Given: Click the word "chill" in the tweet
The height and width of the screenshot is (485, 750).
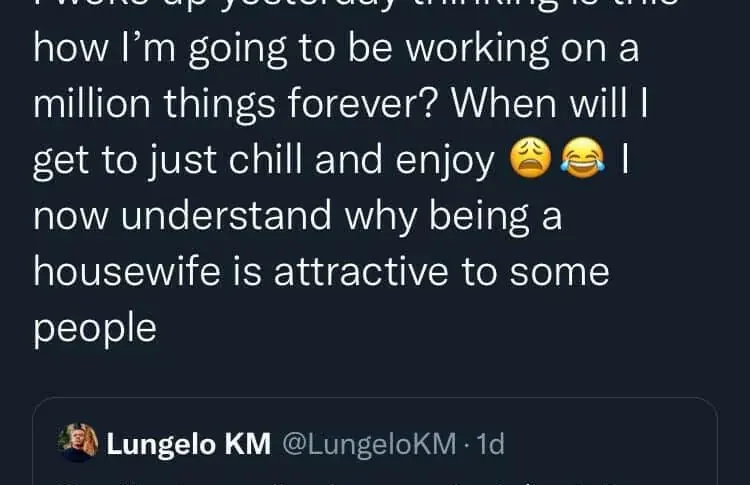Looking at the screenshot, I should [x=252, y=160].
